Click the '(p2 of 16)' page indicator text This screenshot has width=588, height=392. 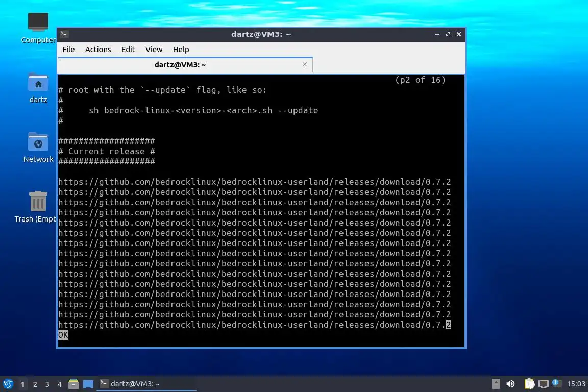click(x=420, y=80)
